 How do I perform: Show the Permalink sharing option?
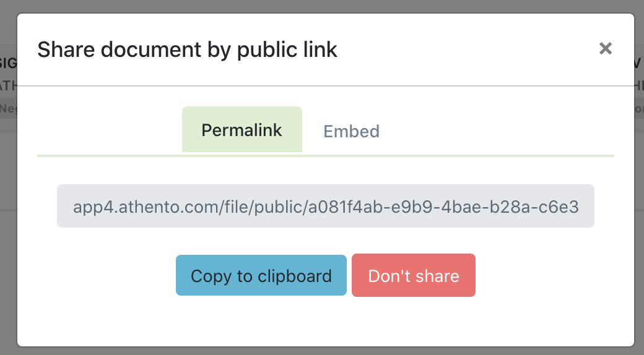pos(241,130)
